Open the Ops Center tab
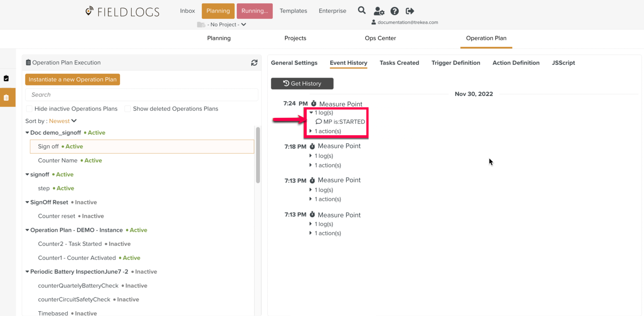Screen dimensions: 644x316 click(380, 38)
